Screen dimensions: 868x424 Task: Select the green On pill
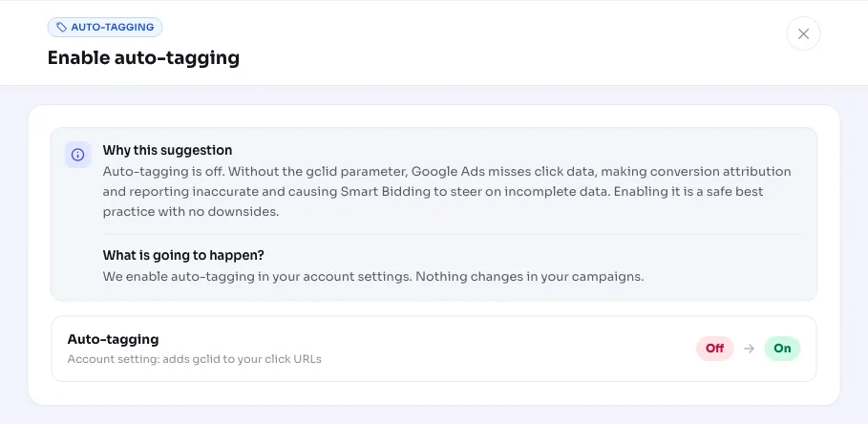[x=782, y=349]
